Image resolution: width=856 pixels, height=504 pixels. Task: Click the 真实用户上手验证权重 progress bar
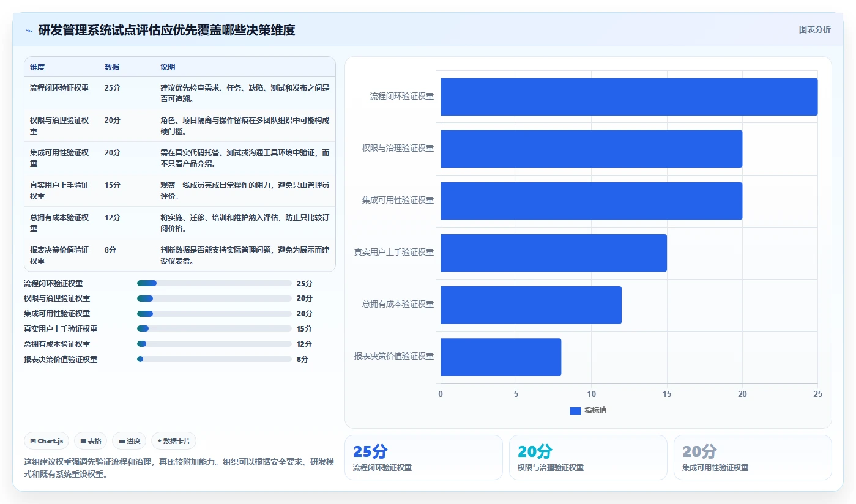click(x=214, y=328)
